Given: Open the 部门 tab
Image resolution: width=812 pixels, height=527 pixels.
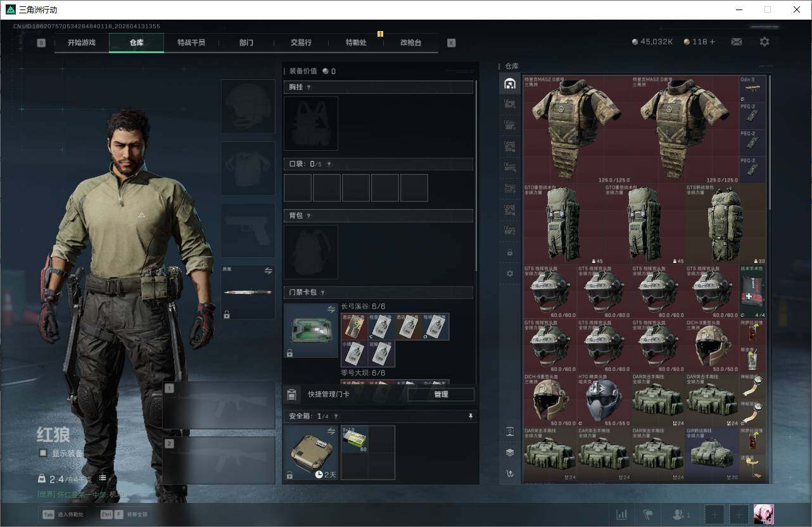Looking at the screenshot, I should pos(246,42).
